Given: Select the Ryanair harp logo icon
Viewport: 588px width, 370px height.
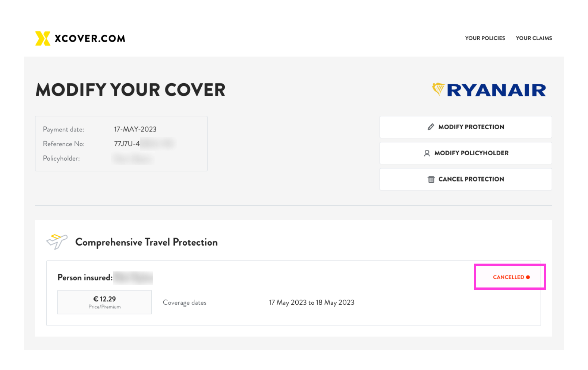Looking at the screenshot, I should point(438,89).
